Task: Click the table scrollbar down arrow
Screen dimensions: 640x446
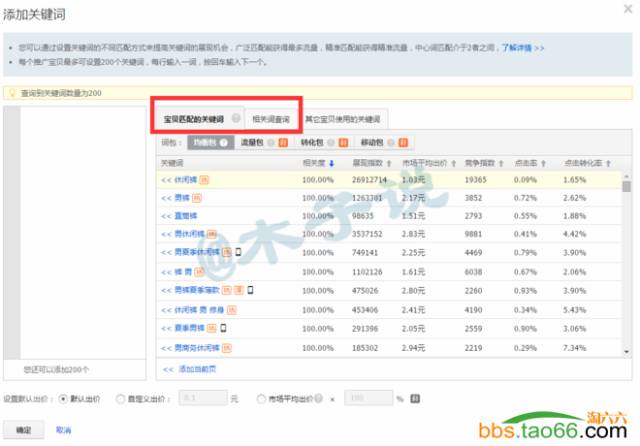Action: tap(627, 352)
